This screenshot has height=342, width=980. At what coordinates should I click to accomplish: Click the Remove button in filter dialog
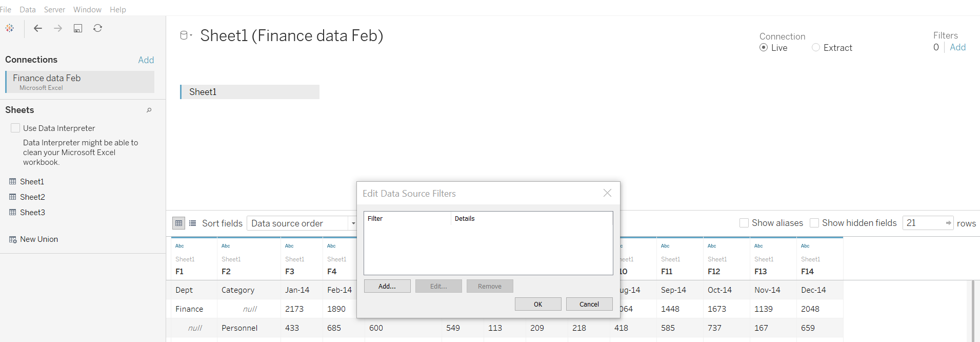pyautogui.click(x=490, y=286)
